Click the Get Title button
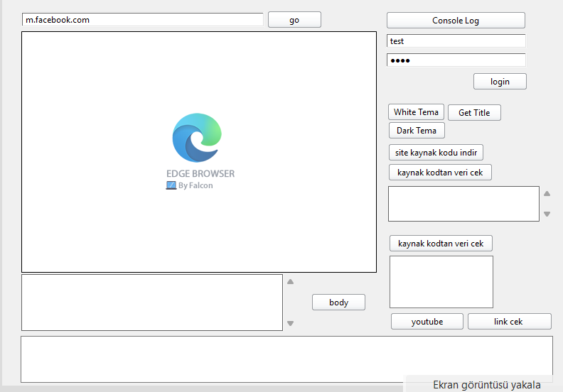Viewport: 563px width, 392px height. [474, 113]
